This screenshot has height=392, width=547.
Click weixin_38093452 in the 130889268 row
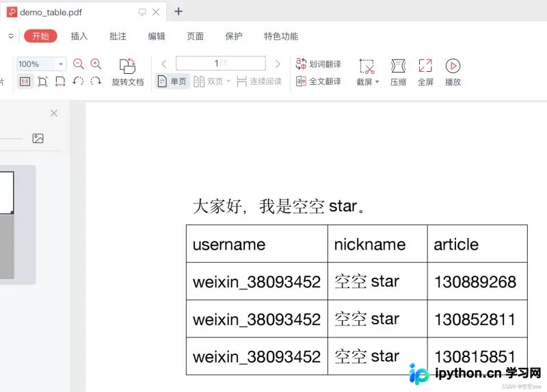[256, 282]
